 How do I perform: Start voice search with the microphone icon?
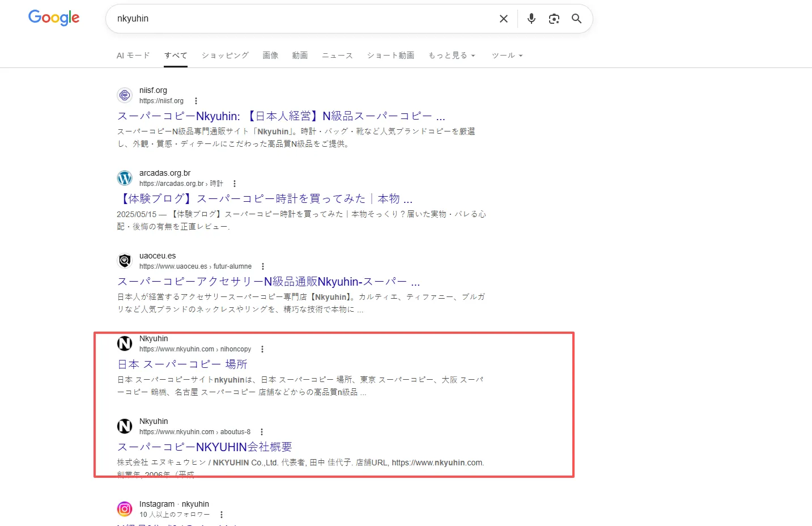tap(531, 19)
